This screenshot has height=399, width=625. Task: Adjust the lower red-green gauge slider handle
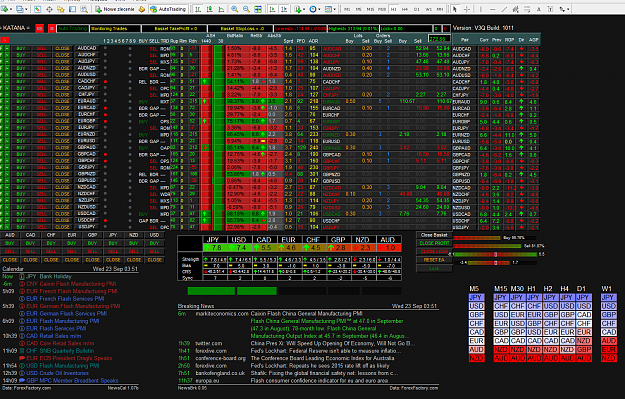[495, 263]
